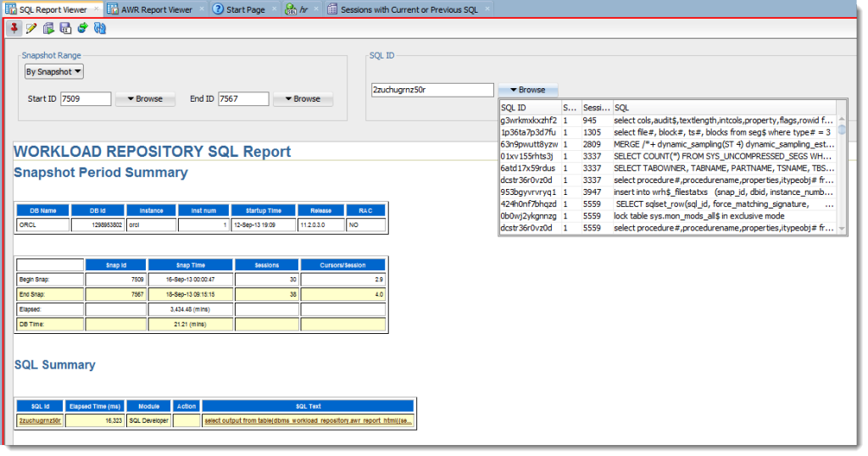Click the globe with green arrow icon
The width and height of the screenshot is (868, 456).
click(82, 28)
